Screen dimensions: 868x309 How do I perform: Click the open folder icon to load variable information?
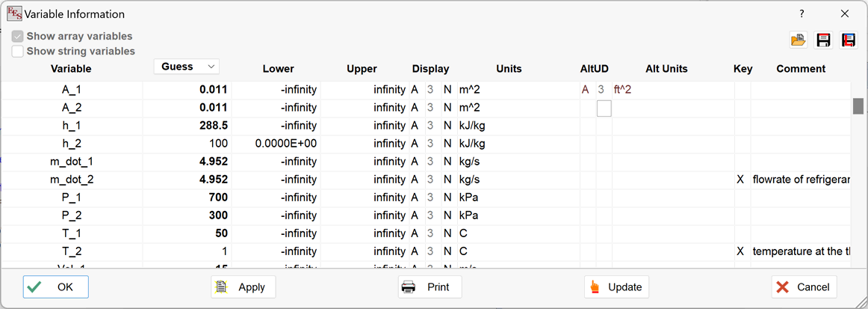pyautogui.click(x=799, y=40)
